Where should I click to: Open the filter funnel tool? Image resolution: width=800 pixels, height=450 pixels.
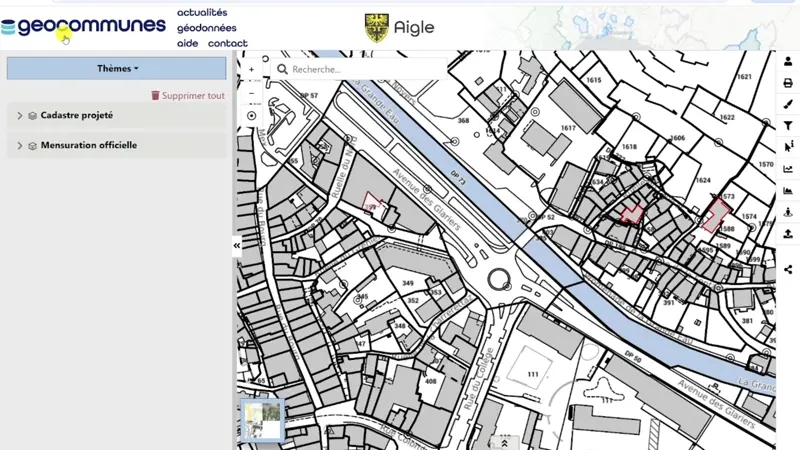point(788,126)
